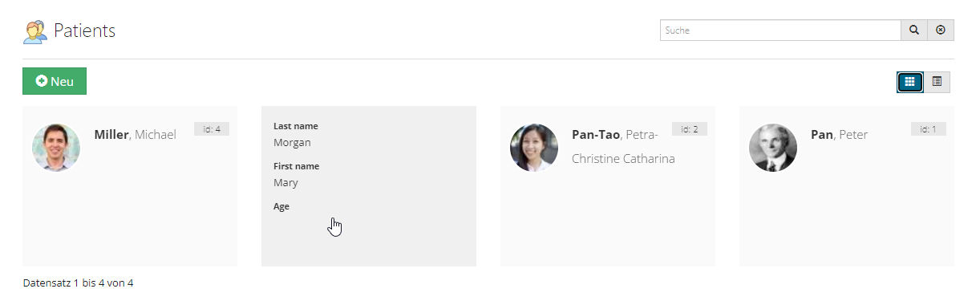Switch to grid card view
Image resolution: width=980 pixels, height=305 pixels.
909,81
